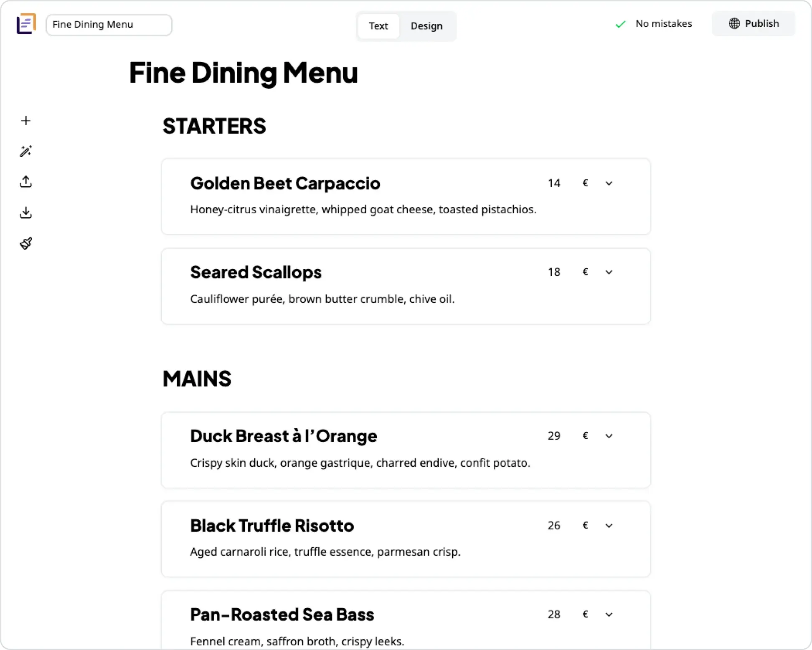Image resolution: width=812 pixels, height=650 pixels.
Task: Open the magic wand AI tool
Action: (26, 151)
